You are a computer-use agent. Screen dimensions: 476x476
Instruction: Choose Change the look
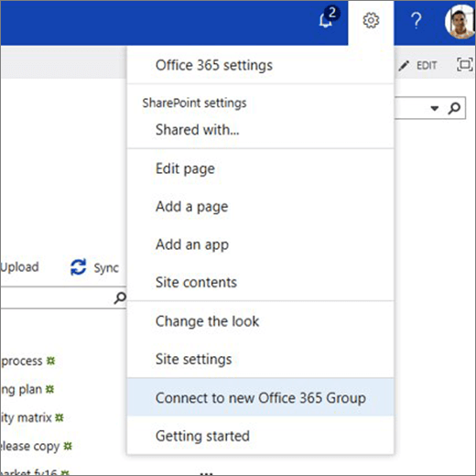click(261, 321)
